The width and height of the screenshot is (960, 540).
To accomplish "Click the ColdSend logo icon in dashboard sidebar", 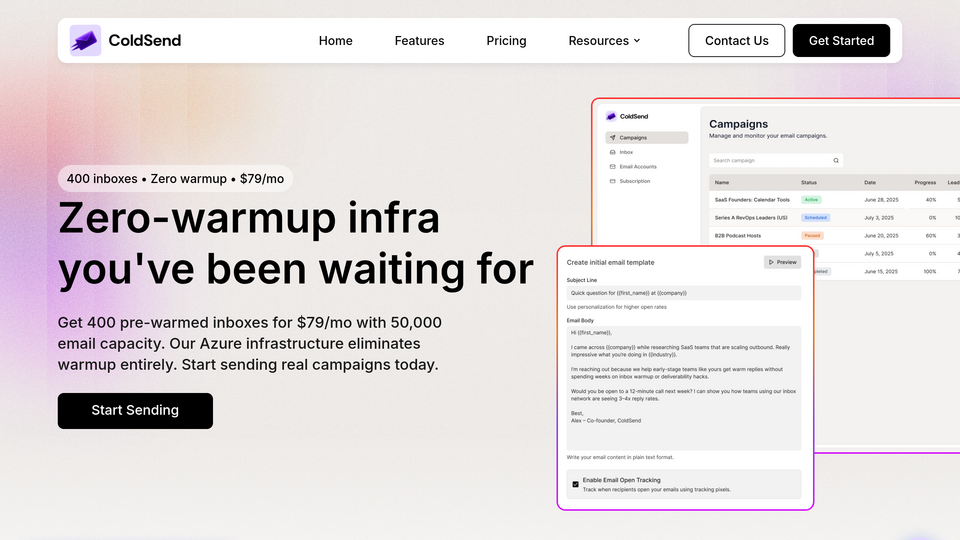I will point(611,116).
